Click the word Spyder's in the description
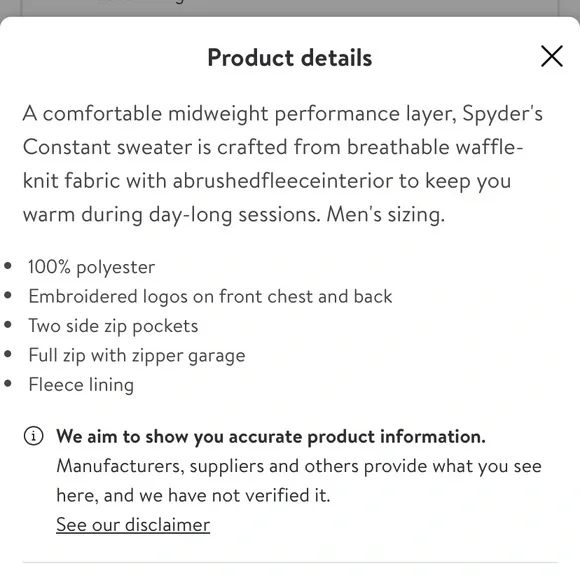This screenshot has height=580, width=580. point(502,114)
